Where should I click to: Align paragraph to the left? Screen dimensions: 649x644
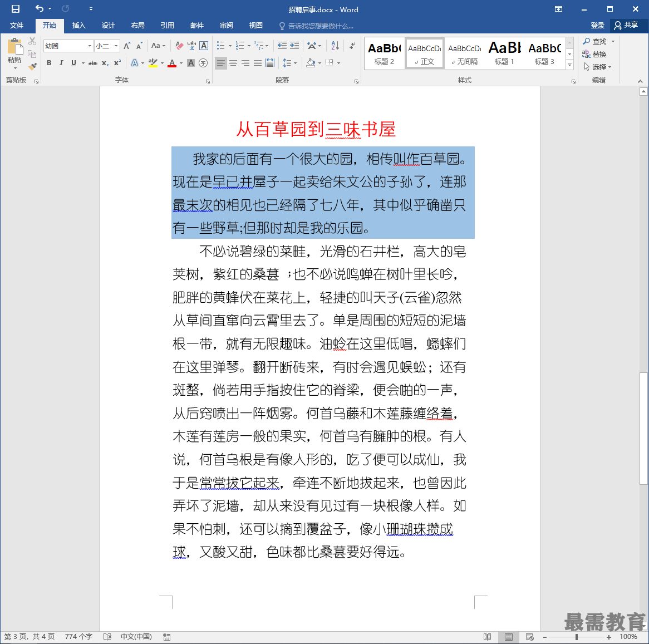point(221,63)
